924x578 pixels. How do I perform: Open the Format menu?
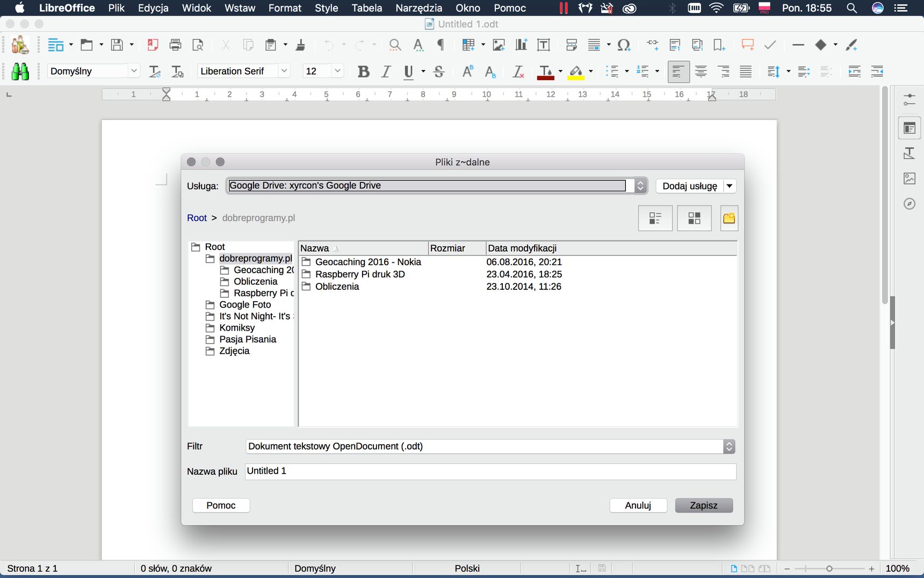[285, 8]
